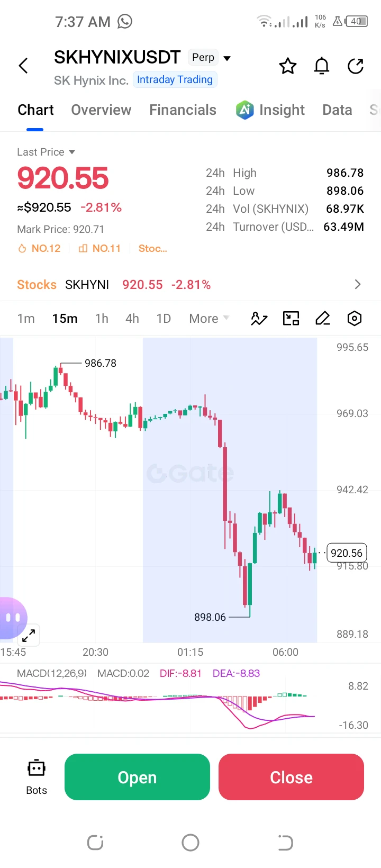This screenshot has width=381, height=868.
Task: Expand the Last Price dropdown
Action: tap(46, 152)
